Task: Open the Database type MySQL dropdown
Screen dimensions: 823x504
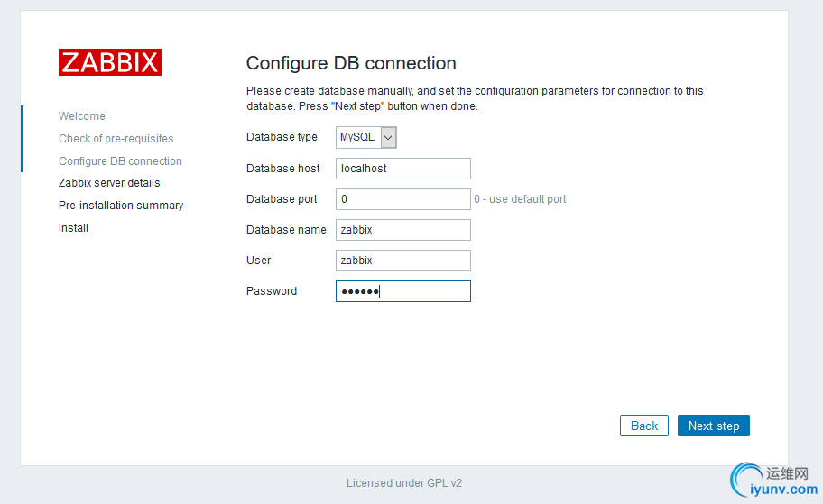Action: [x=366, y=137]
